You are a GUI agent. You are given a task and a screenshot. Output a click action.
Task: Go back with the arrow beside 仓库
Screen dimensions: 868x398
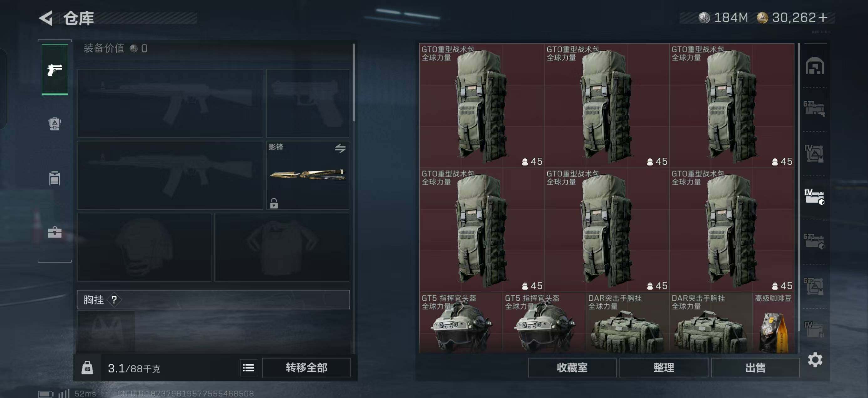point(46,18)
